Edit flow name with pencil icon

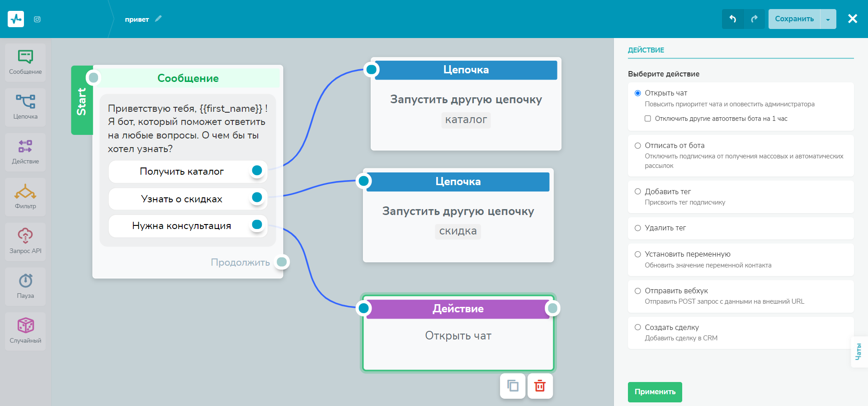(158, 19)
